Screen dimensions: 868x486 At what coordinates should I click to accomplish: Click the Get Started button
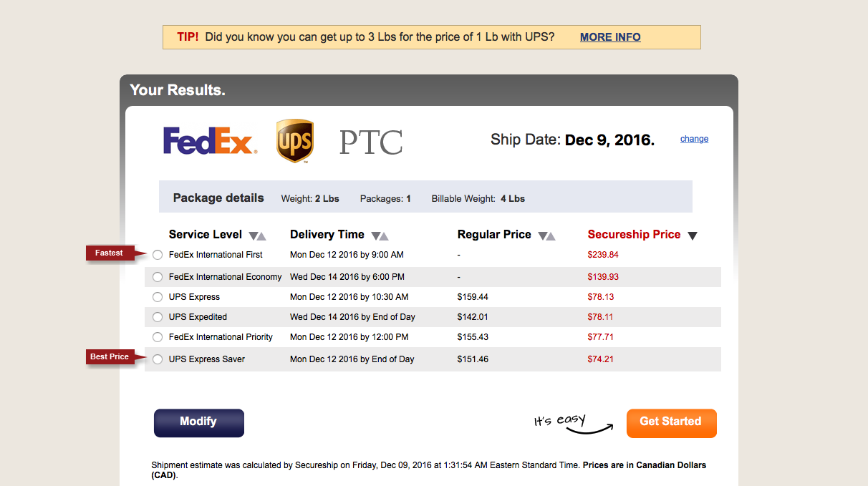tap(671, 423)
